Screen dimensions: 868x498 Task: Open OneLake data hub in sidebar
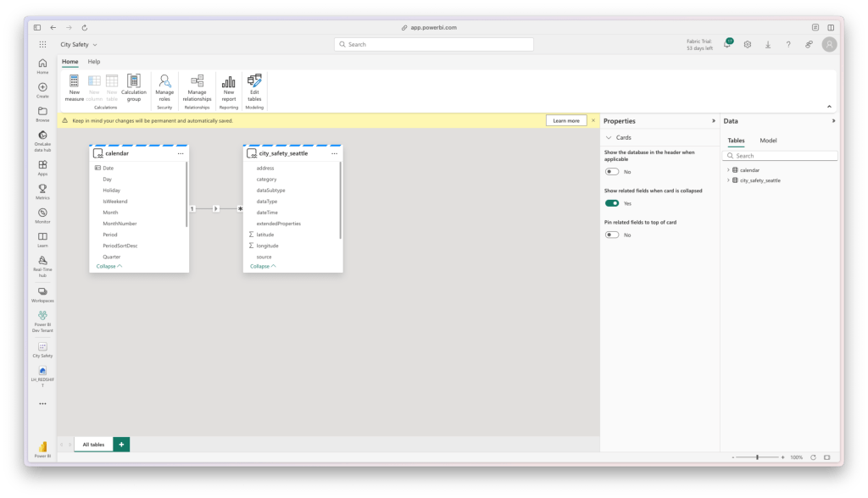point(42,136)
